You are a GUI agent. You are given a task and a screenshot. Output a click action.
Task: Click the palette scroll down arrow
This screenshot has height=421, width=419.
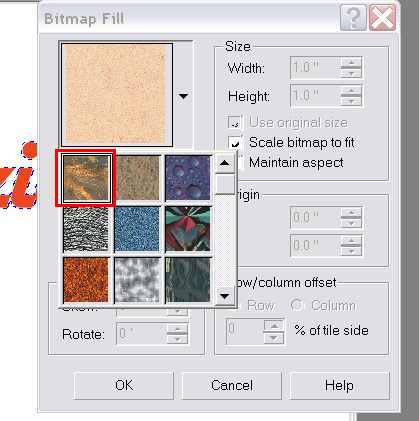(x=225, y=295)
